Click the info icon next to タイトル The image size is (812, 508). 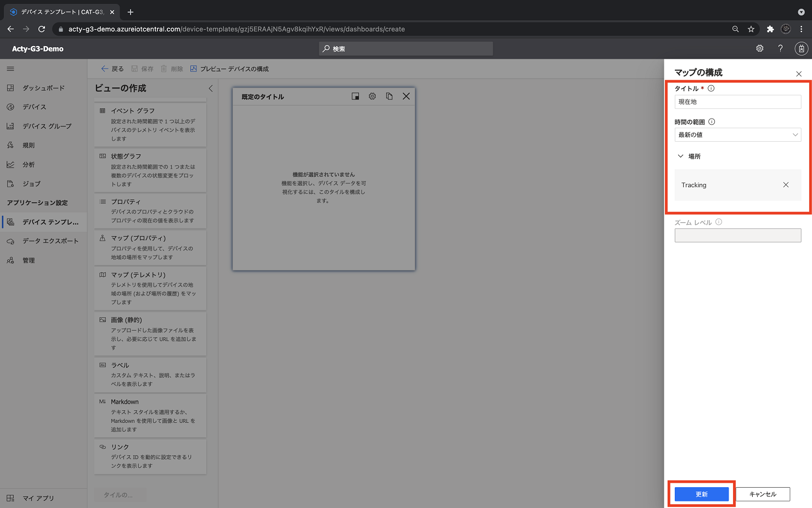point(711,88)
